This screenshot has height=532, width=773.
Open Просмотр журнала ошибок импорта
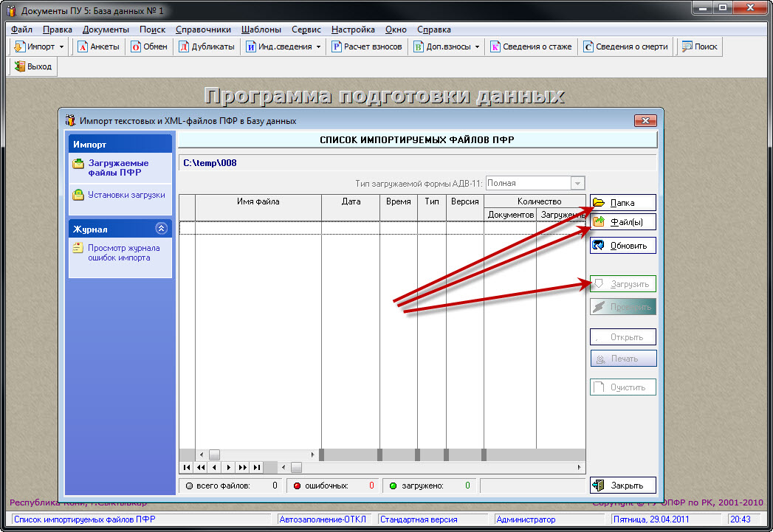[x=123, y=253]
